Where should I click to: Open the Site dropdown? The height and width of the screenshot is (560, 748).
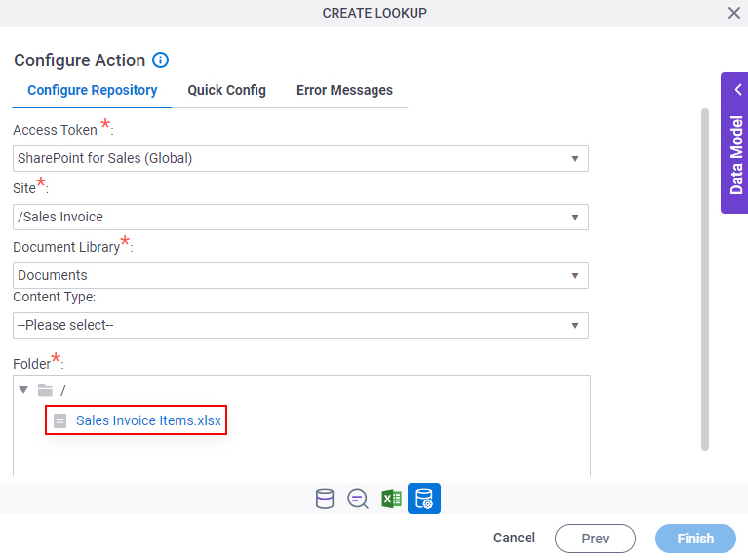[x=300, y=218]
